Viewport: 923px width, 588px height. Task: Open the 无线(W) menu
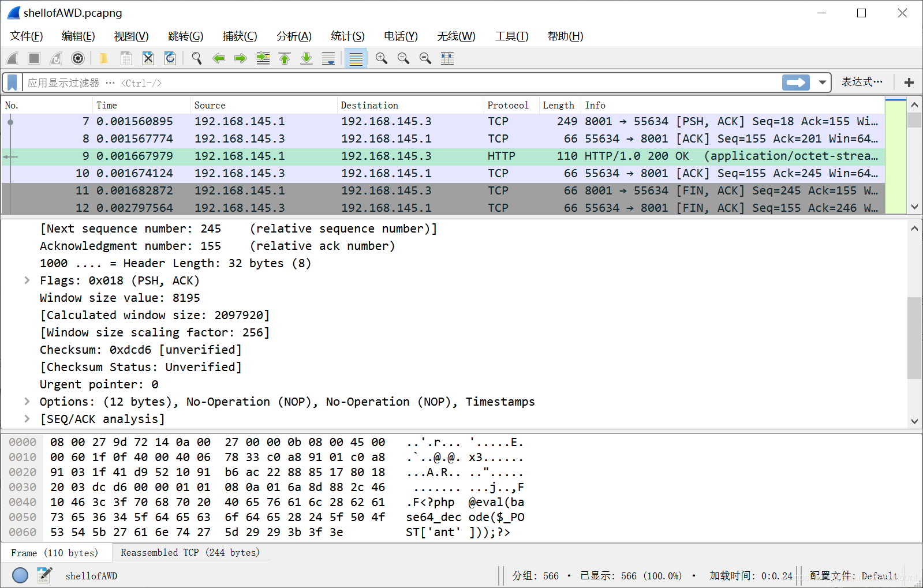pos(457,36)
